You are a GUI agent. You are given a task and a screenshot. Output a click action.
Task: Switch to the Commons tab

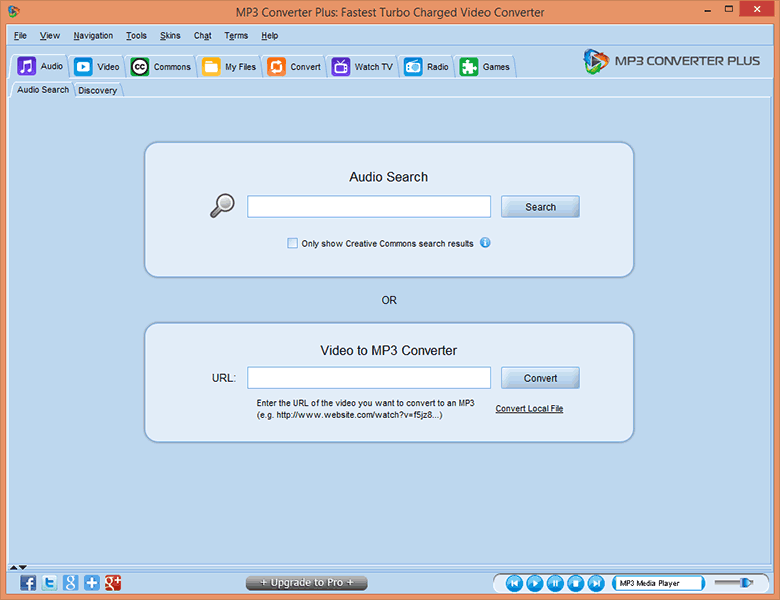point(161,67)
